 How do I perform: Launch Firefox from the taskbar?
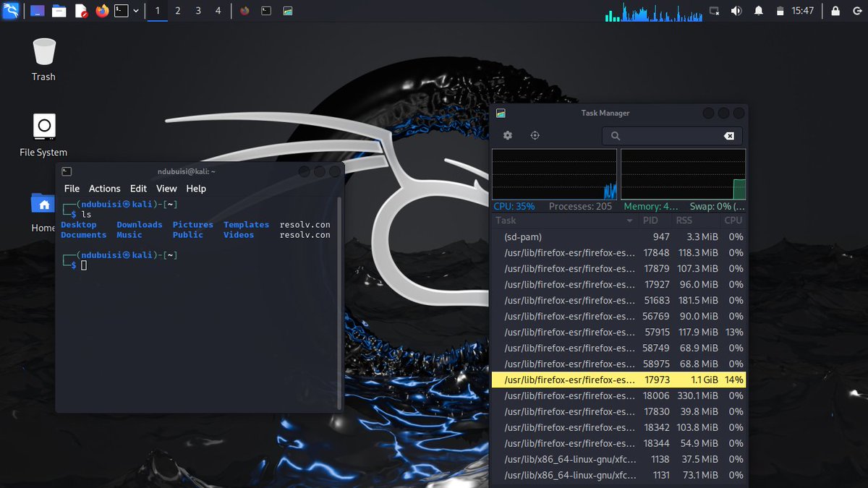[101, 10]
